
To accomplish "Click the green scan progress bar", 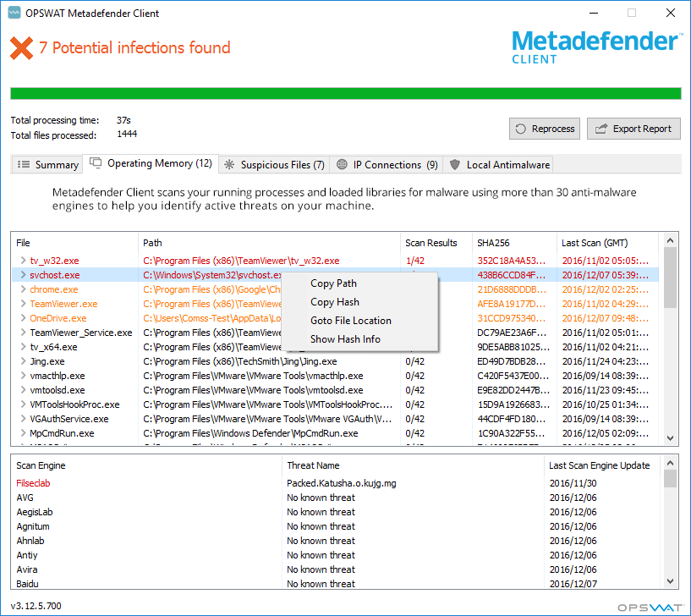I will coord(345,93).
